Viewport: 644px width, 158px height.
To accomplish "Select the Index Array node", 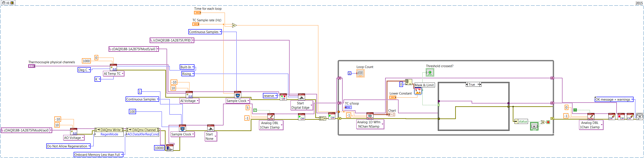I will 408,82.
